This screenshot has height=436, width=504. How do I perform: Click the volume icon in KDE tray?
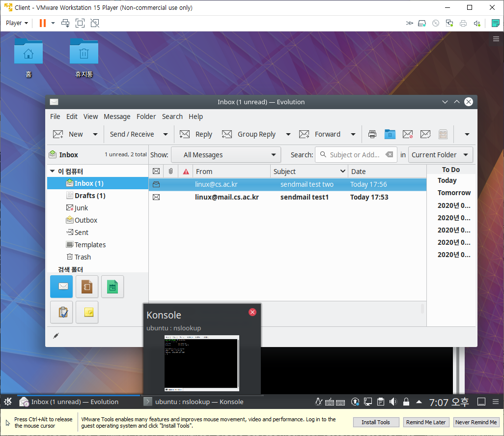point(393,402)
